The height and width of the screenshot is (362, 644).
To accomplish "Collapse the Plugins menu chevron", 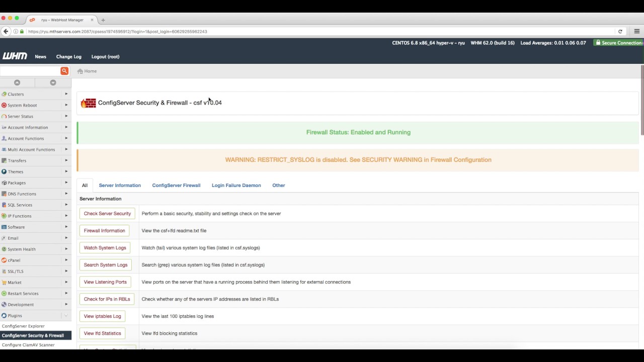I will [x=66, y=315].
